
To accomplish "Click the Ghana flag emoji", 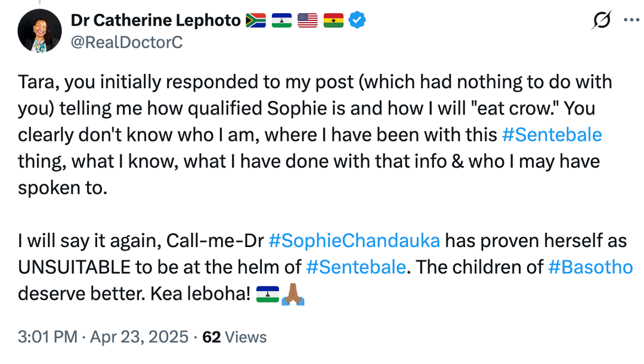I will 333,21.
